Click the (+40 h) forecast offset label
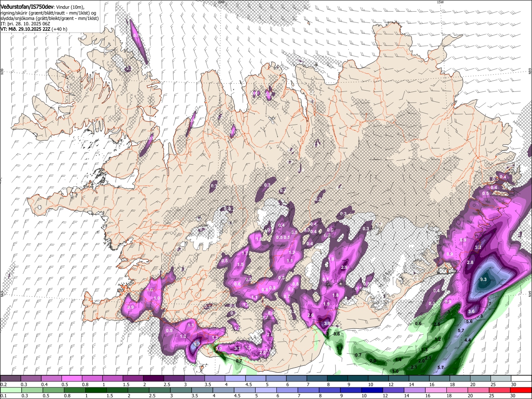532x399 pixels. pyautogui.click(x=59, y=29)
